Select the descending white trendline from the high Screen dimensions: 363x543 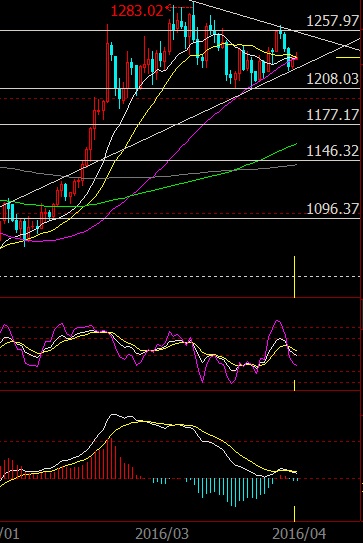pos(275,24)
